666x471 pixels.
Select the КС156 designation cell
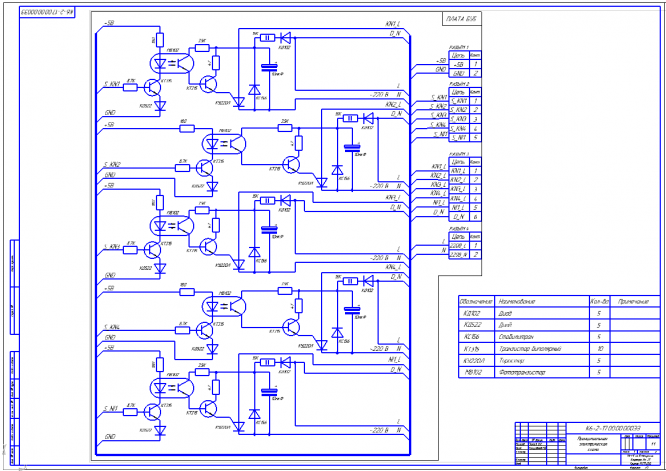click(476, 337)
